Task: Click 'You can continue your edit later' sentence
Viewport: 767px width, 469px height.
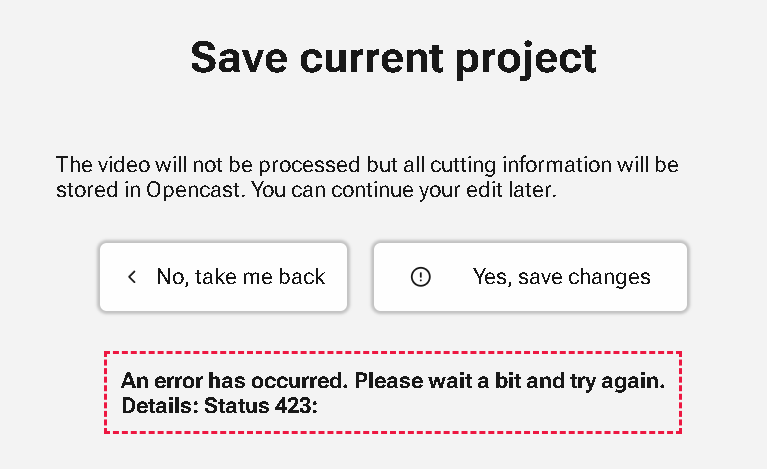Action: [404, 190]
